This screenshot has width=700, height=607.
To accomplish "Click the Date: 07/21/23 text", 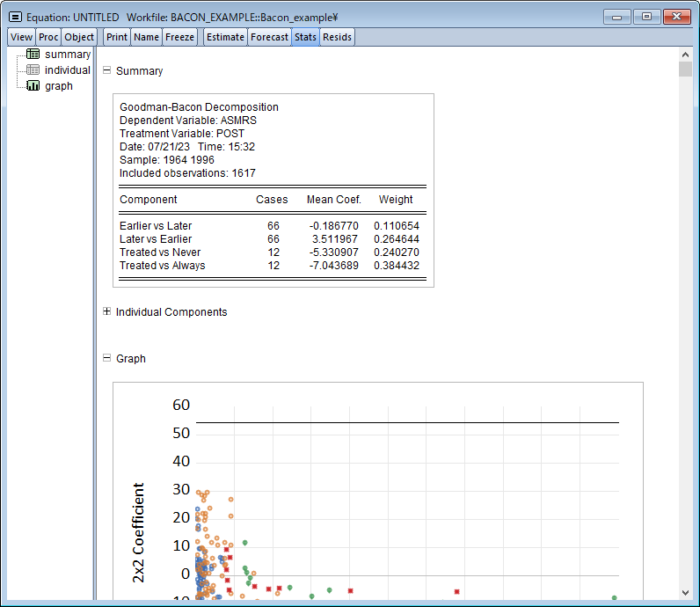I will pos(155,147).
